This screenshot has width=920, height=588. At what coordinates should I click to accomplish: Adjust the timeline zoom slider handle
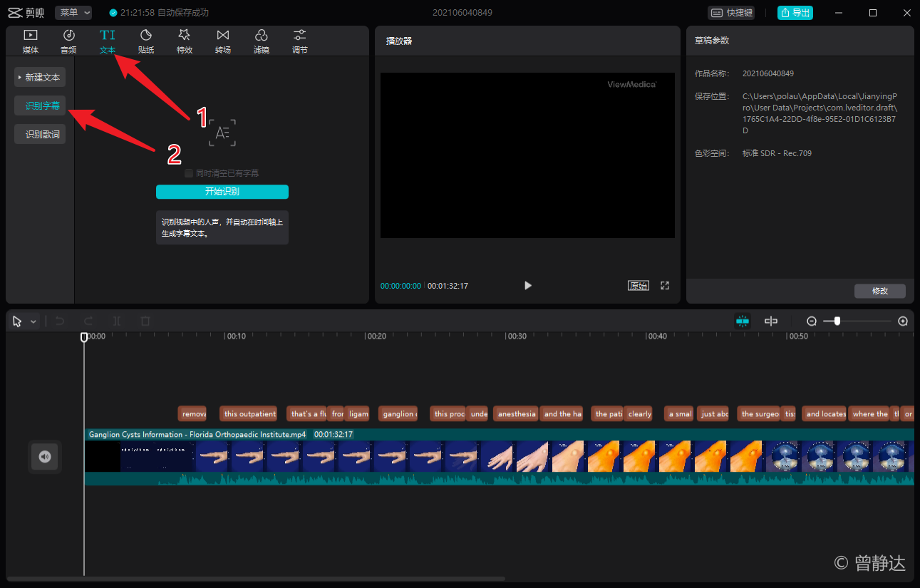click(837, 321)
